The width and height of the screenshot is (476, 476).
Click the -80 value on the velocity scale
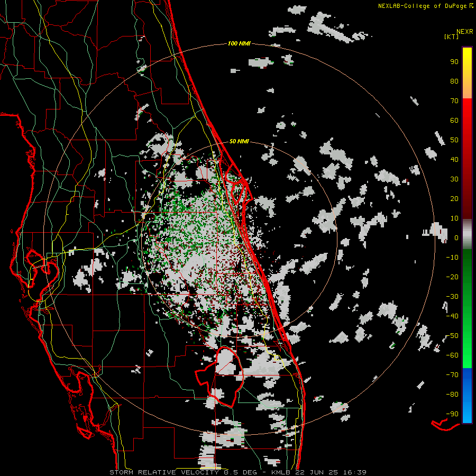(x=452, y=395)
